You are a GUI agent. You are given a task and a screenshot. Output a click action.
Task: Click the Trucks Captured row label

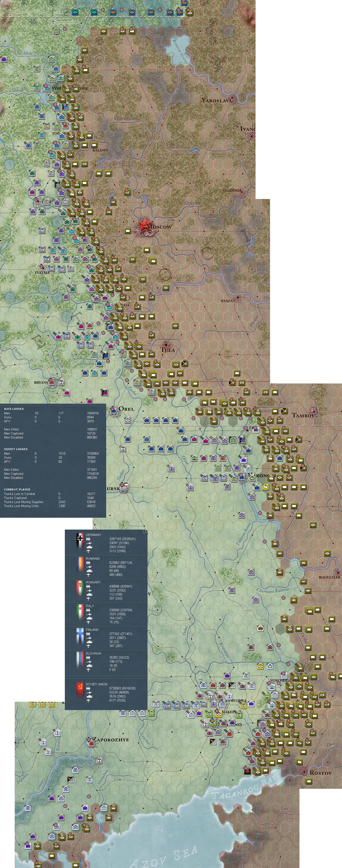tap(15, 498)
